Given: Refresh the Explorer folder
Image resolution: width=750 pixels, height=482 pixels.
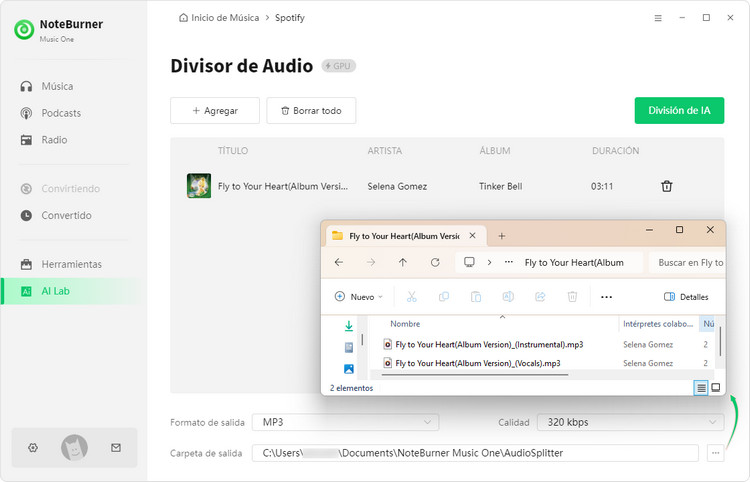Looking at the screenshot, I should (435, 262).
